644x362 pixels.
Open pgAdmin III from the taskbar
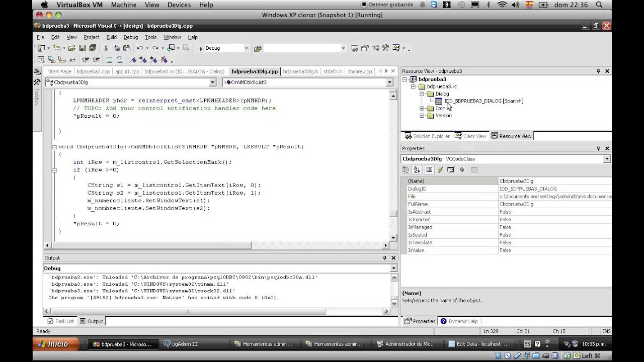(x=181, y=344)
